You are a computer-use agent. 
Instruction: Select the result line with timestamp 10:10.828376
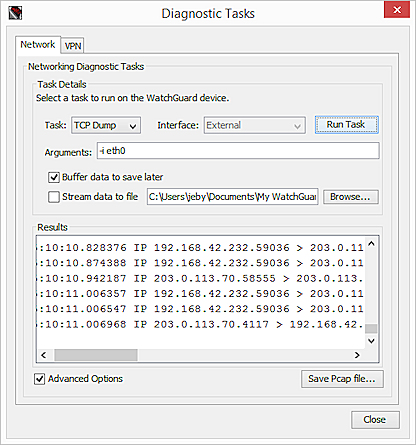tap(201, 248)
